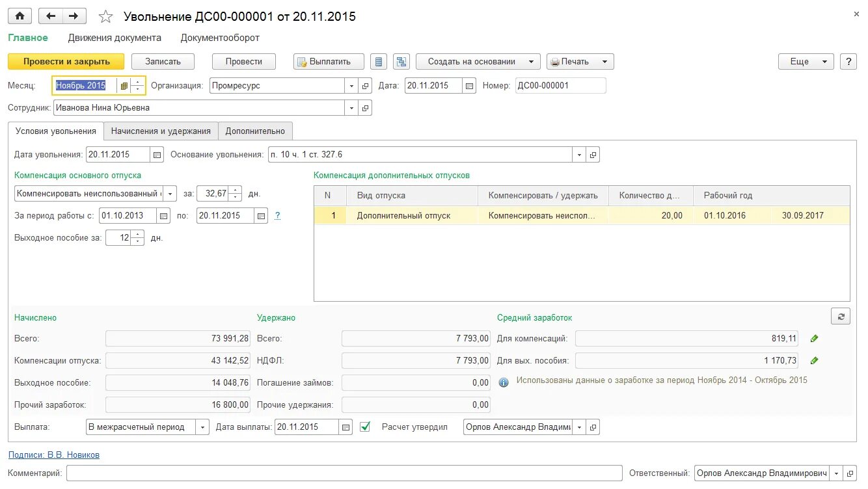The width and height of the screenshot is (868, 489).
Task: Adjust the Выходное пособие days stepper
Action: click(137, 238)
